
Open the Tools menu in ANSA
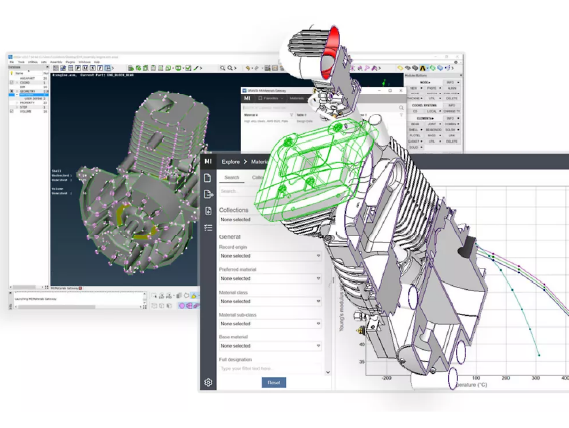click(x=21, y=62)
